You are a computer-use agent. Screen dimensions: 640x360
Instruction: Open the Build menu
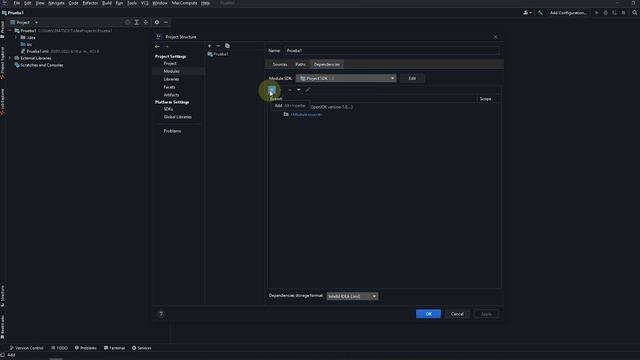coord(107,3)
